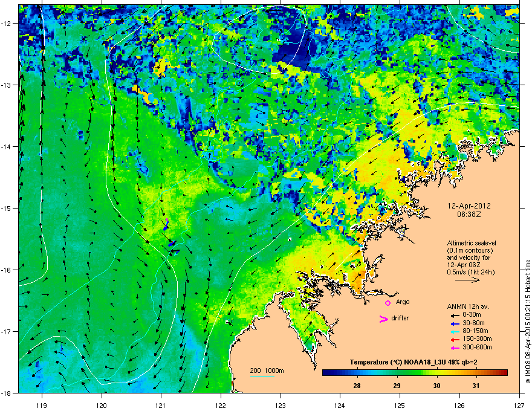The image size is (532, 411).
Task: Click the latitude axis label '-17'
Action: (6, 331)
